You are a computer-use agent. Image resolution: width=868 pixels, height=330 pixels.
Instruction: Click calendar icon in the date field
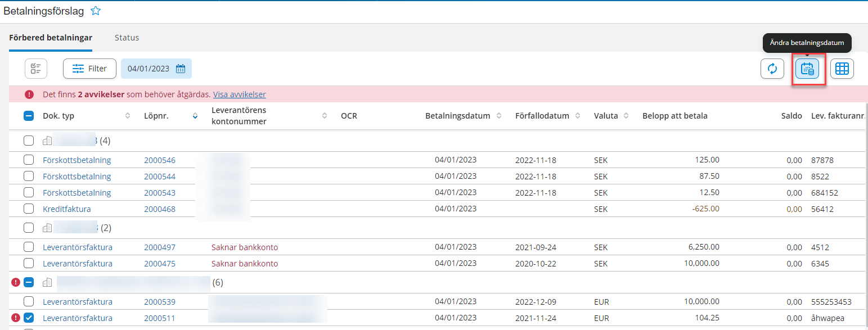(181, 69)
